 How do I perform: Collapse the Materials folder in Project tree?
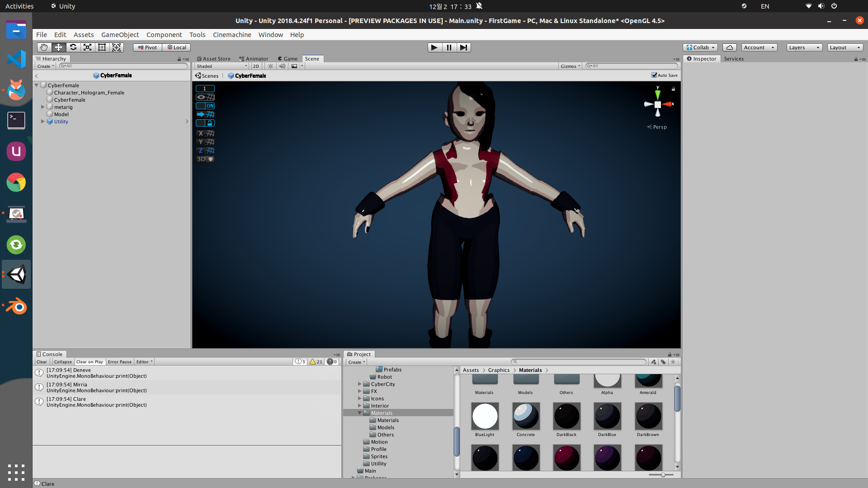pyautogui.click(x=360, y=413)
